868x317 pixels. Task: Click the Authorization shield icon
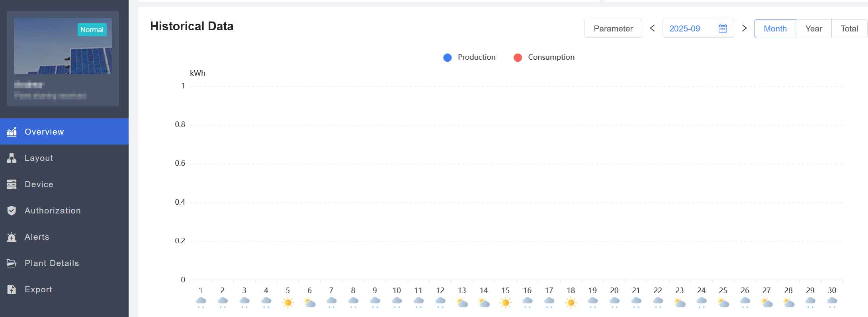tap(12, 211)
